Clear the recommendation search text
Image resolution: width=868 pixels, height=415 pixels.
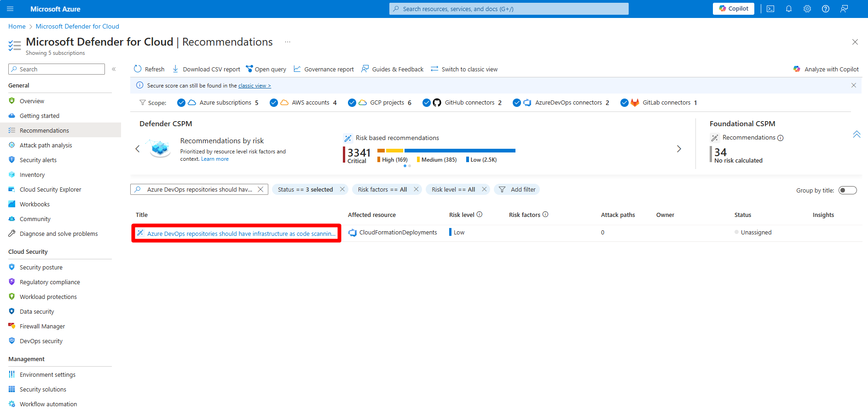pyautogui.click(x=260, y=189)
